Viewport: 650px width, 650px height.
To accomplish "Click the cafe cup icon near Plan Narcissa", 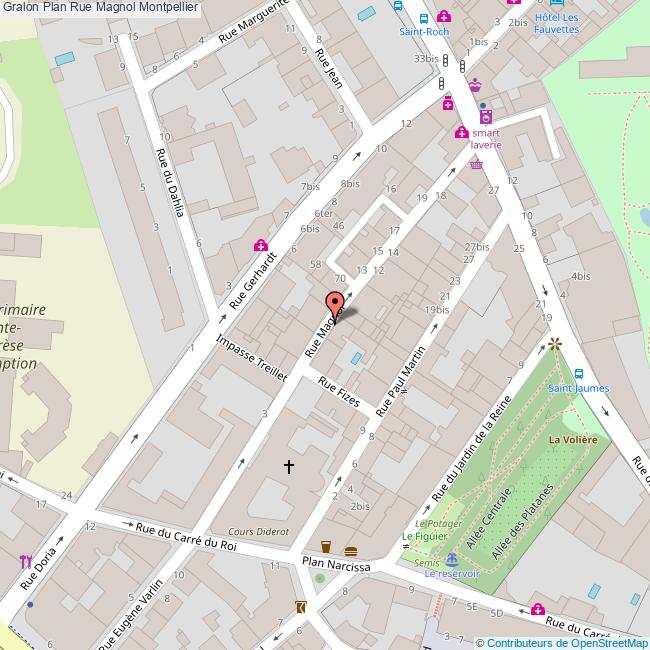I will (326, 547).
